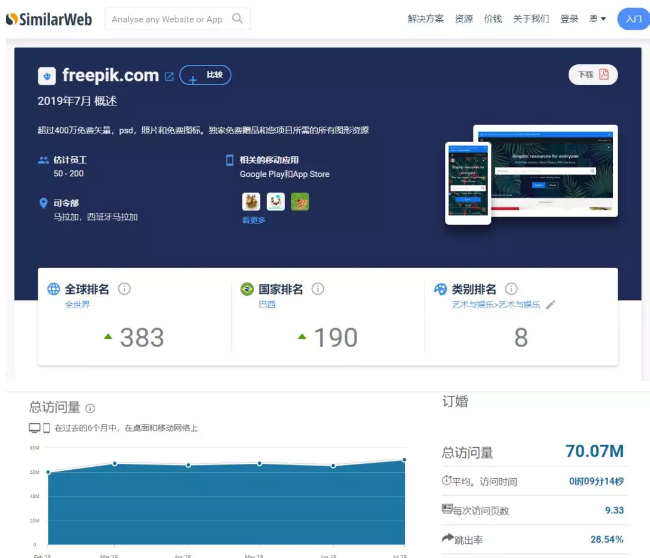Click the 比较 compare button
650x558 pixels.
(x=205, y=75)
